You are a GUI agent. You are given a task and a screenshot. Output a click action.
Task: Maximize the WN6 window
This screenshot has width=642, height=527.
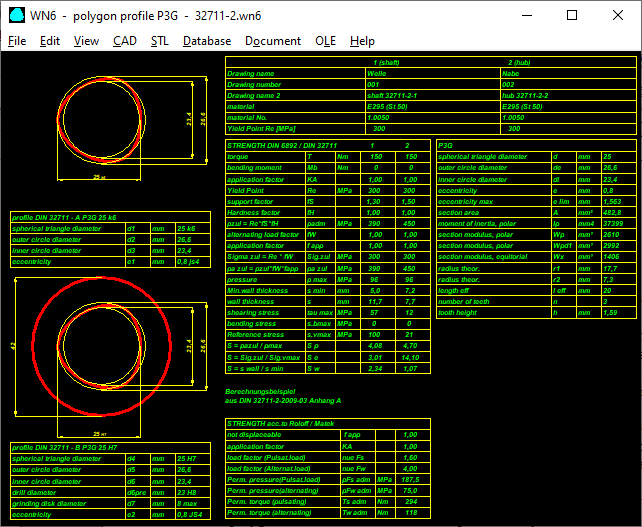click(x=572, y=15)
